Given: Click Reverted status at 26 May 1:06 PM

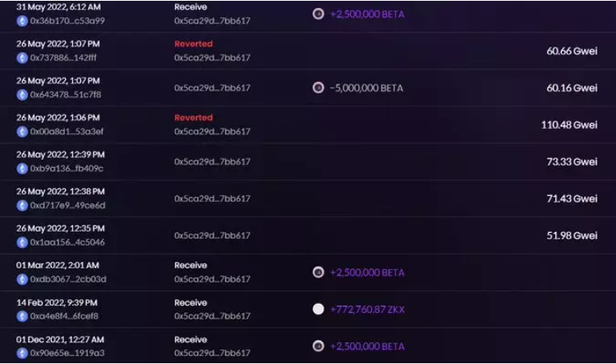Looking at the screenshot, I should (x=193, y=118).
